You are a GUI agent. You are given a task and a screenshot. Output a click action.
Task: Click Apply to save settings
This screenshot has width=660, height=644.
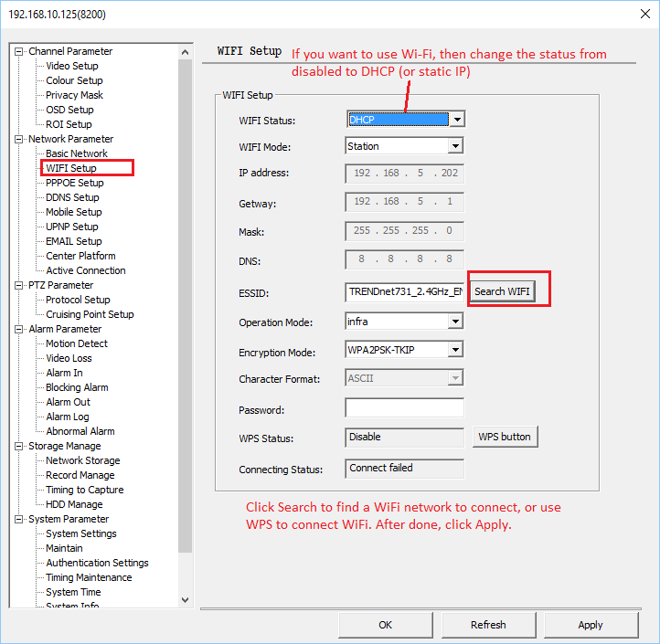[x=591, y=625]
